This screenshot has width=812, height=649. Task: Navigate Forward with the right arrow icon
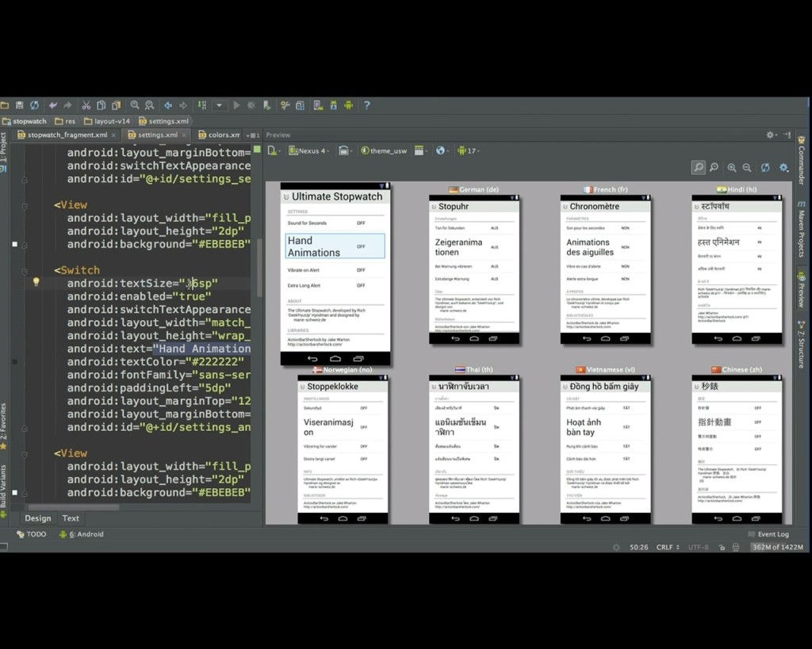(183, 105)
